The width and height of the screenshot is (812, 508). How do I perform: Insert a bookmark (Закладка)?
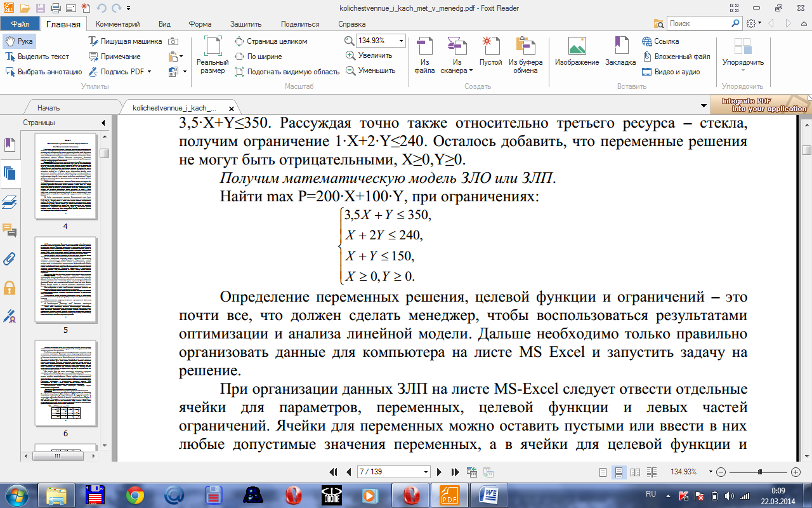tap(620, 52)
